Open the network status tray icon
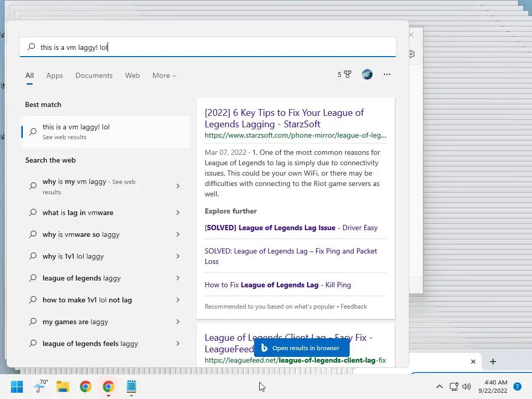The image size is (532, 399). [x=454, y=387]
